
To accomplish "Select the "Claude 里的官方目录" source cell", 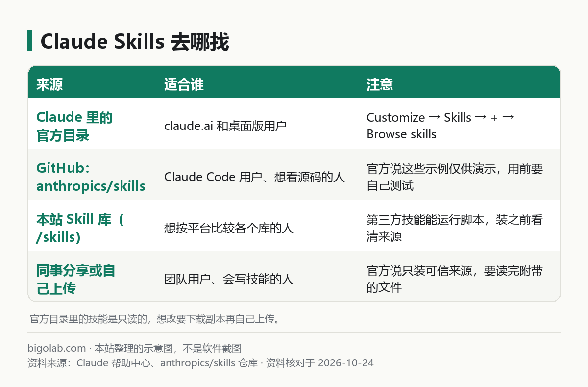I will click(74, 126).
